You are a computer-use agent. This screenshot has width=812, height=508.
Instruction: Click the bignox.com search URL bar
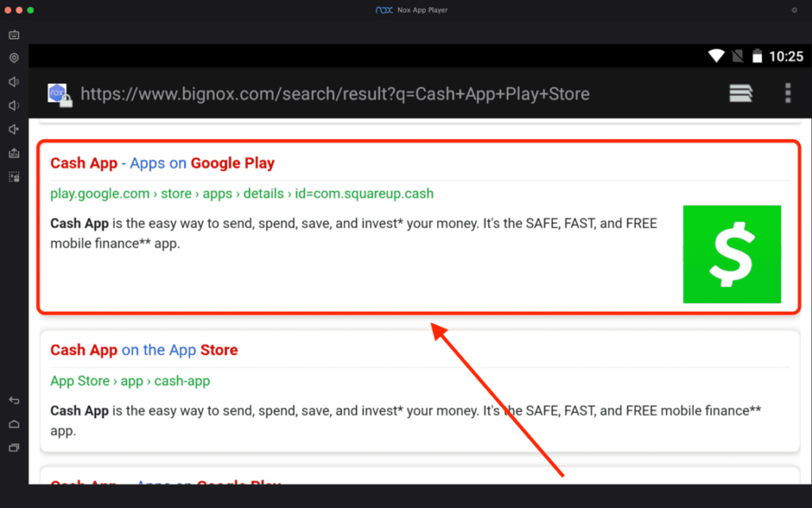click(x=335, y=94)
